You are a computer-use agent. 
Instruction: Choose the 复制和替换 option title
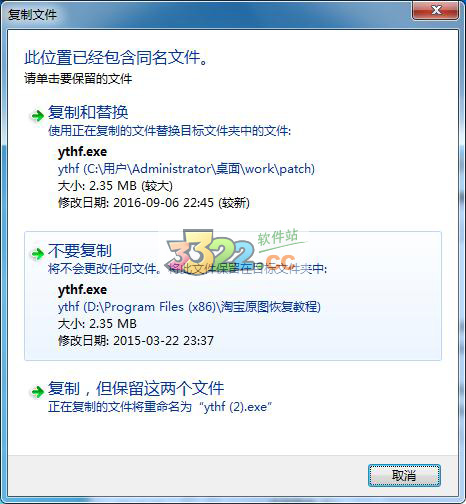click(x=88, y=112)
